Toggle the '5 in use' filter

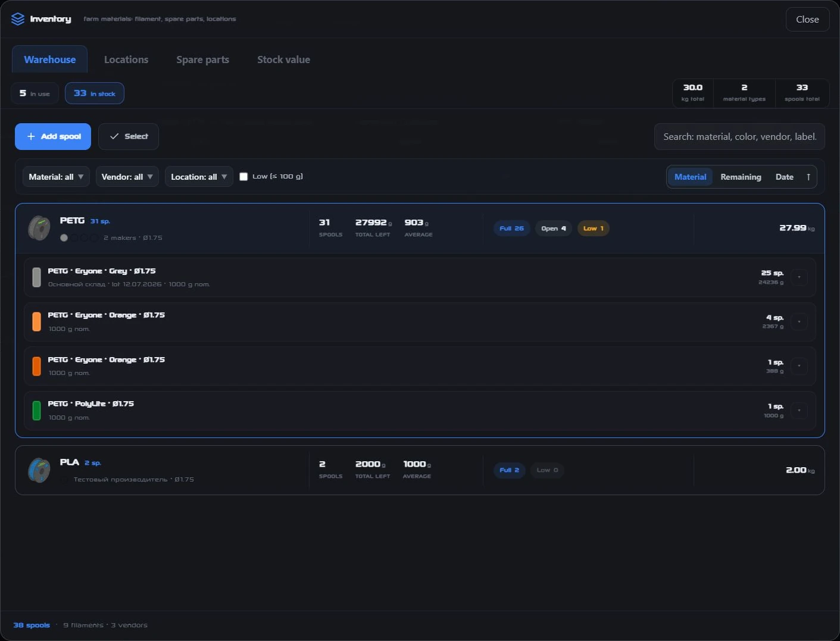click(35, 93)
